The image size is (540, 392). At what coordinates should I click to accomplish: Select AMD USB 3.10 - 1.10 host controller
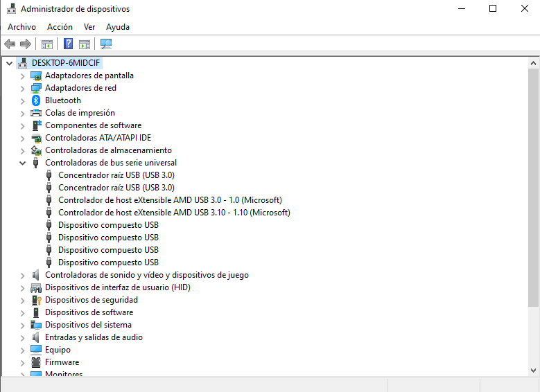click(174, 213)
